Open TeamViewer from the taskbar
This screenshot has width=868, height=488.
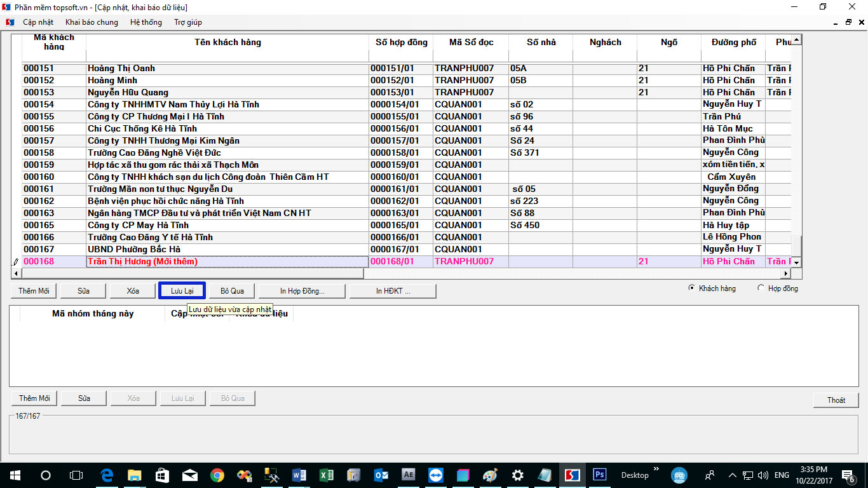click(436, 475)
